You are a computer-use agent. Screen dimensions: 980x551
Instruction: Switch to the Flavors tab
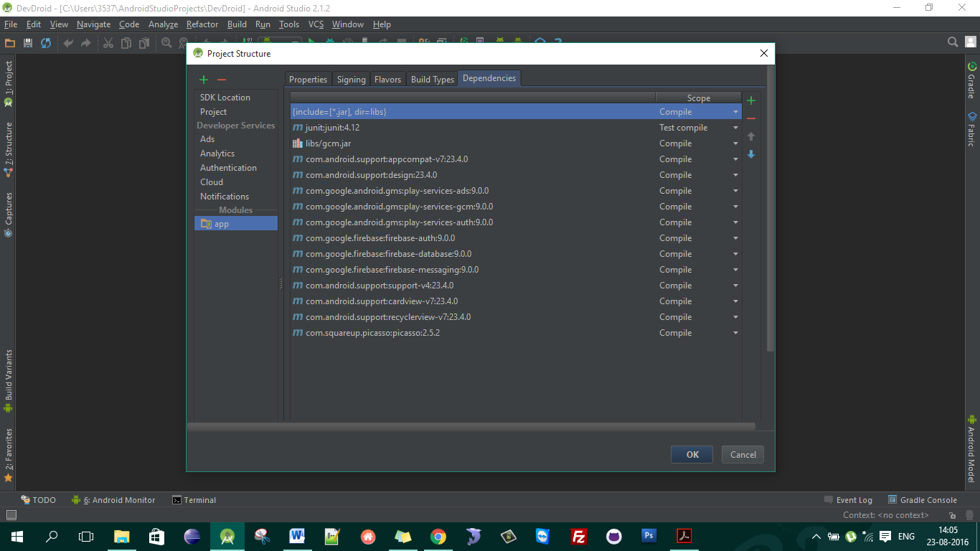coord(387,79)
